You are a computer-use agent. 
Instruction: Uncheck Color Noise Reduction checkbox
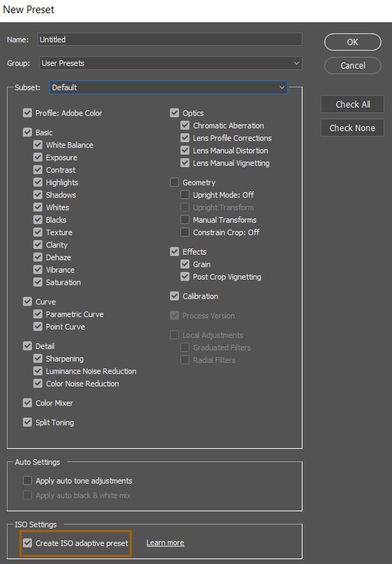point(37,384)
